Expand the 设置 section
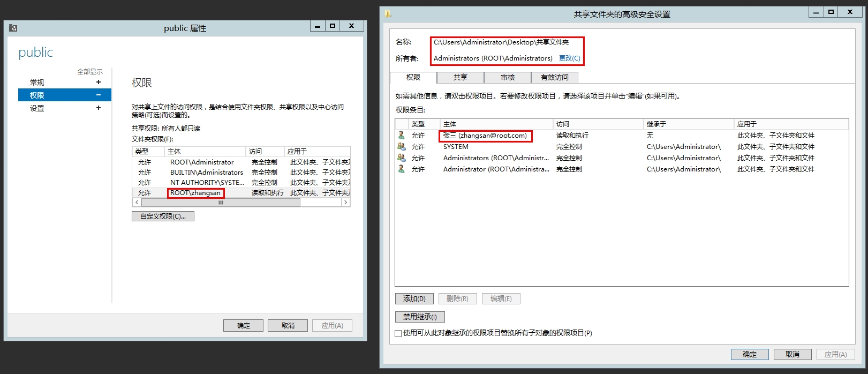 (x=98, y=108)
